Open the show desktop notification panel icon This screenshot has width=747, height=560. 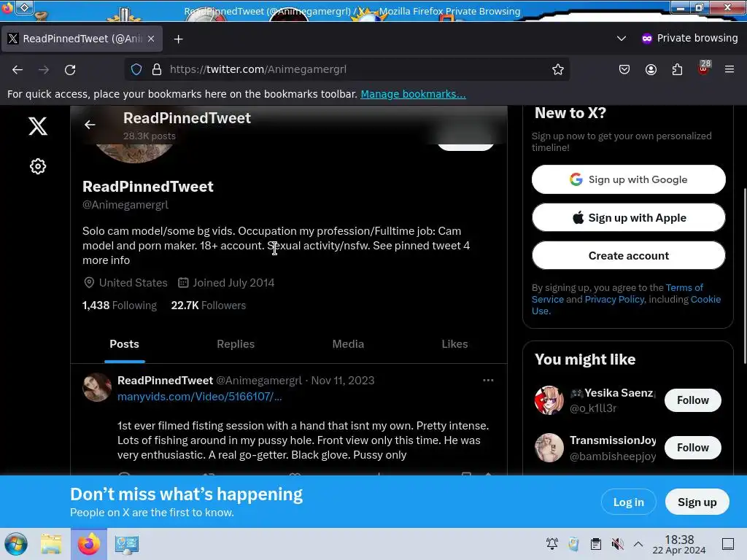(x=728, y=544)
